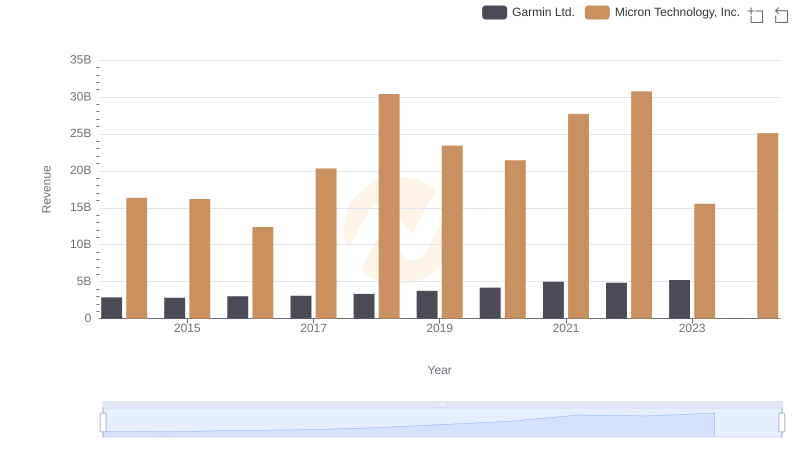Click the Garmin Ltd. dark legend swatch
The height and width of the screenshot is (461, 800).
click(x=494, y=12)
